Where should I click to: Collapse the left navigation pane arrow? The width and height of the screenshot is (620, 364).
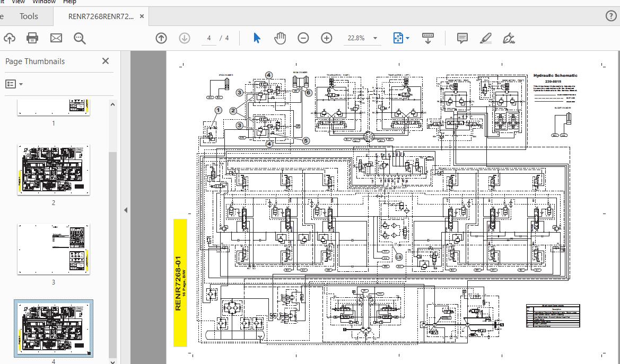click(126, 210)
